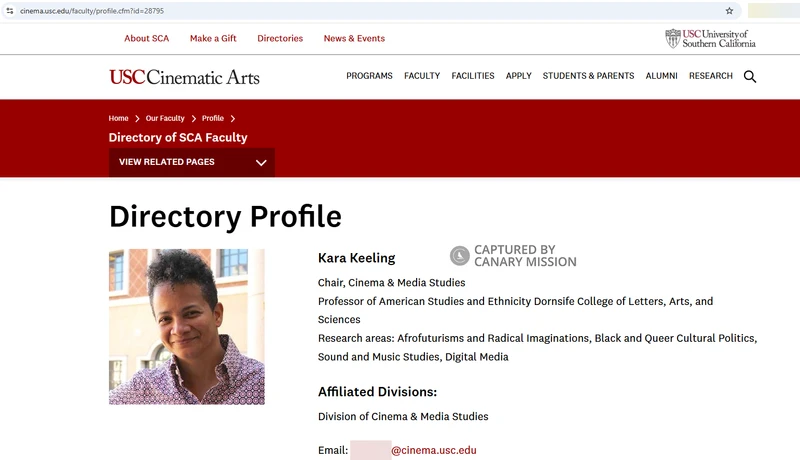Open the Apply menu
This screenshot has width=800, height=460.
coord(518,76)
